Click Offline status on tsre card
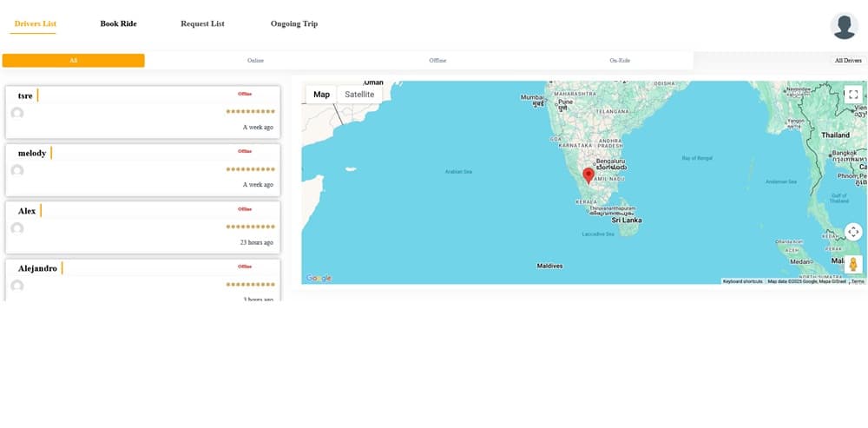This screenshot has height=428, width=868. [x=245, y=94]
